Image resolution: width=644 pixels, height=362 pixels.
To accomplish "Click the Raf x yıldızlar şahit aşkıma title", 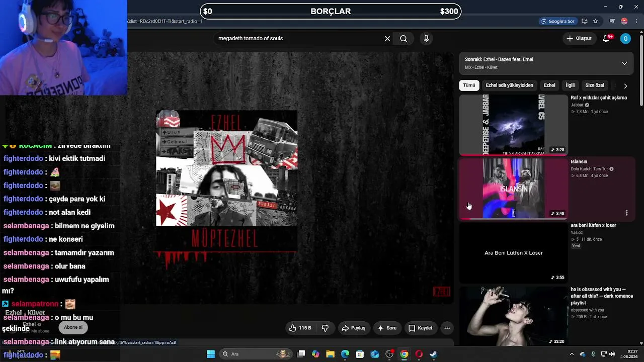I will click(599, 98).
